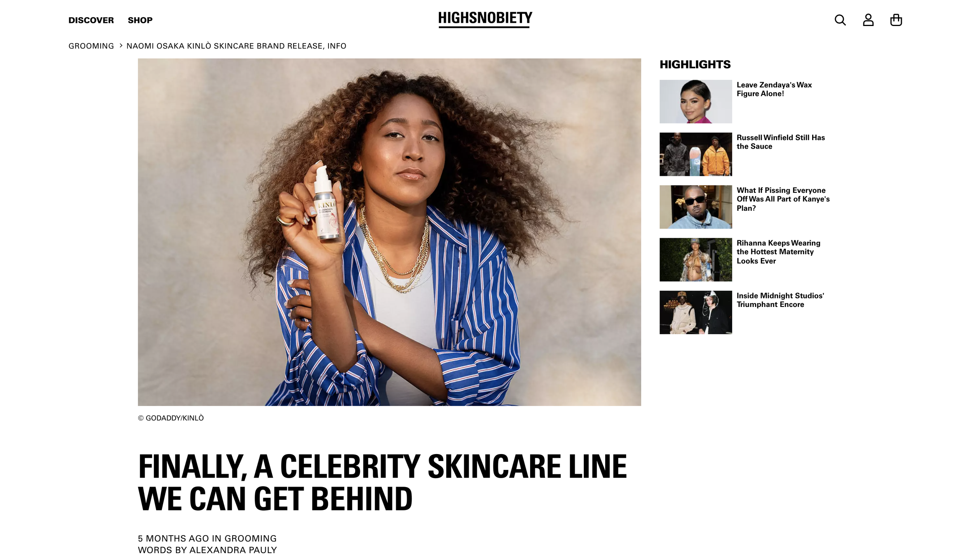
Task: Open the shopping bag icon
Action: coord(896,20)
